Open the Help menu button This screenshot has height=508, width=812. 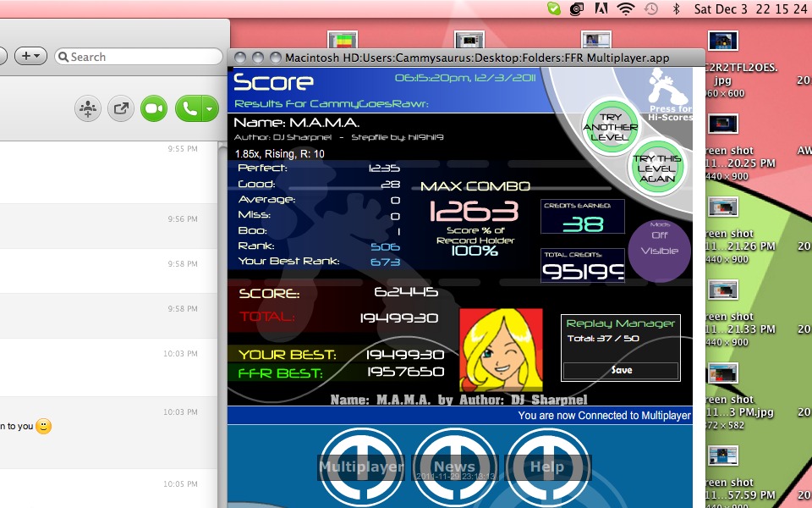pyautogui.click(x=547, y=467)
